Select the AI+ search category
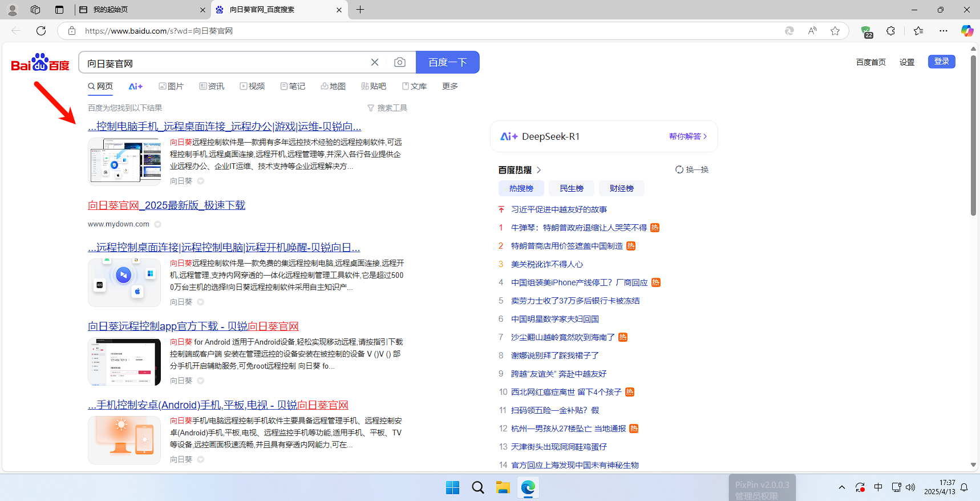Image resolution: width=980 pixels, height=501 pixels. click(135, 86)
